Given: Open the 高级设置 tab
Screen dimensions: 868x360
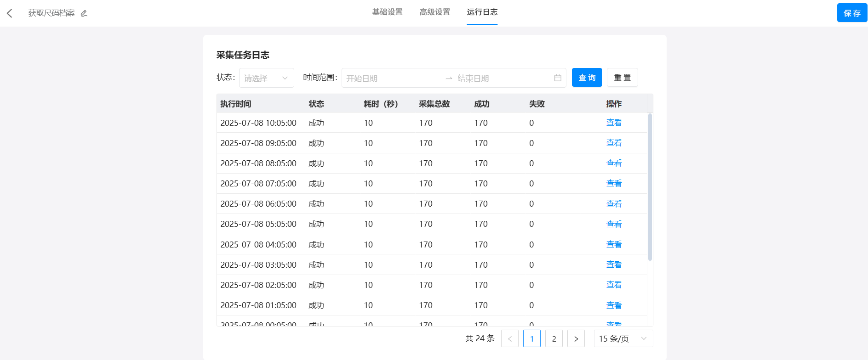Looking at the screenshot, I should [x=434, y=12].
